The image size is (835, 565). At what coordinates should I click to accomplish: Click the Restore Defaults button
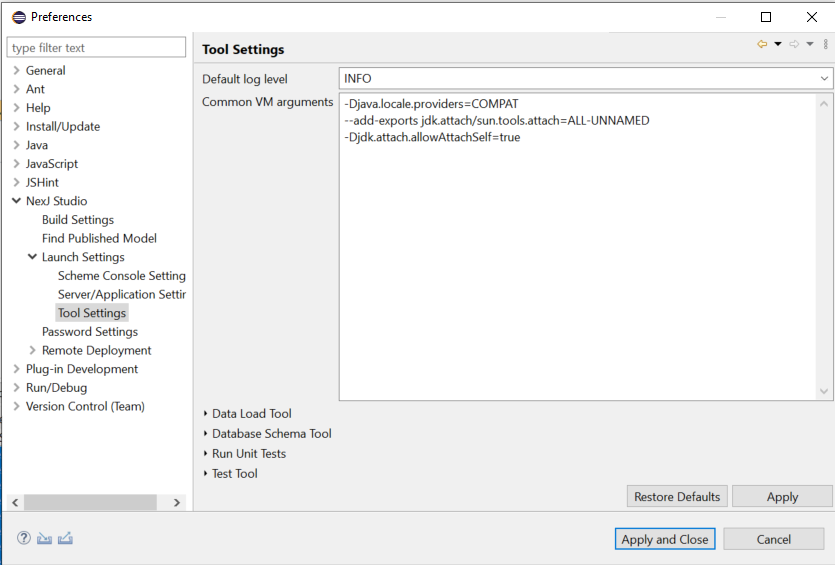pyautogui.click(x=677, y=496)
